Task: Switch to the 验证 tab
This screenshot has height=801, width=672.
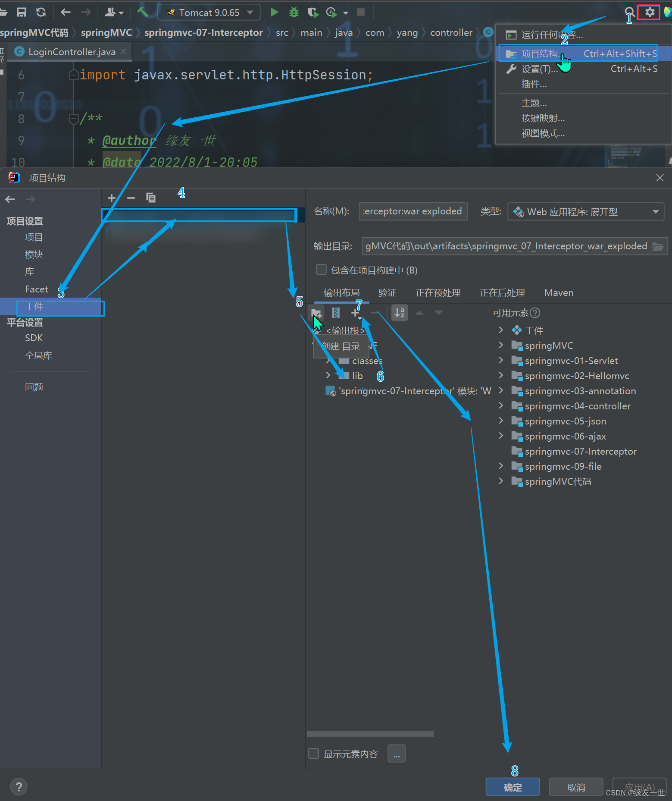Action: pos(387,292)
